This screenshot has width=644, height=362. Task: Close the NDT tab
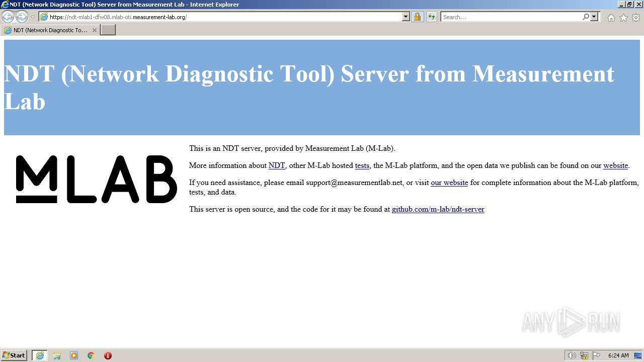pyautogui.click(x=94, y=30)
